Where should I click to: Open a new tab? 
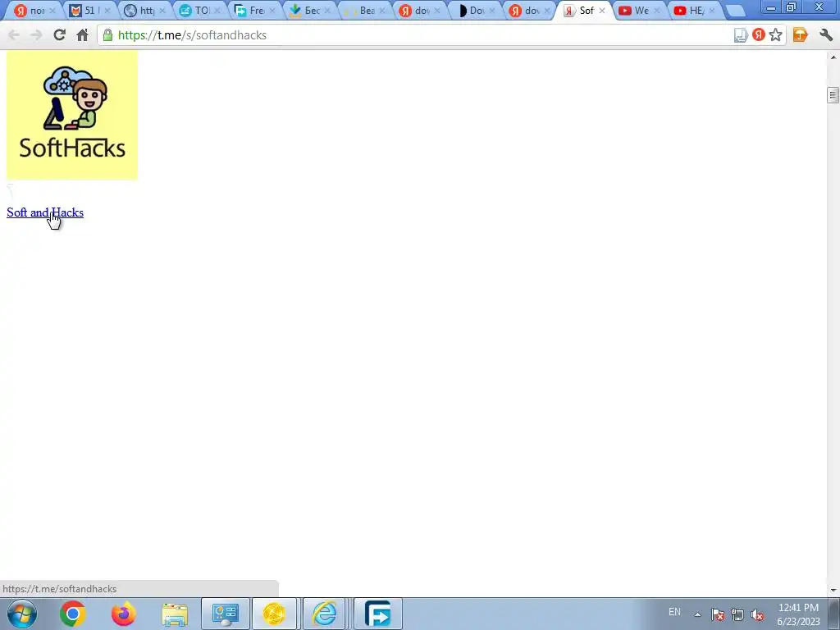tap(736, 11)
